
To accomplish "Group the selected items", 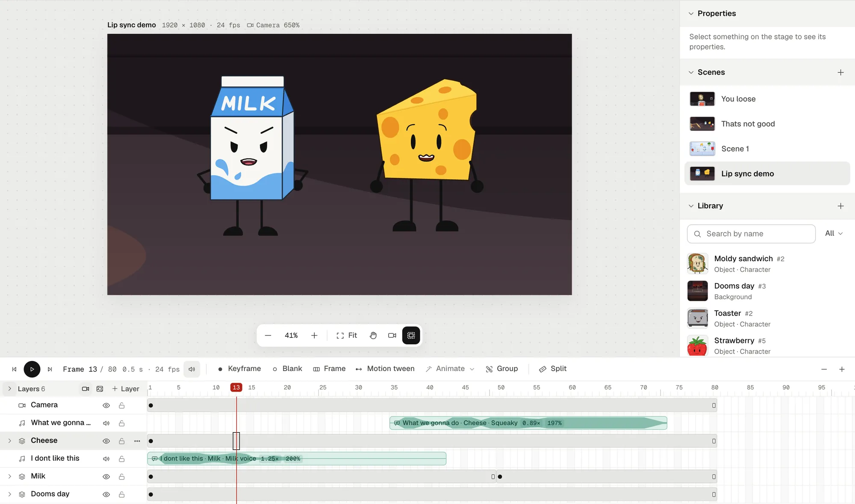I will pos(502,368).
